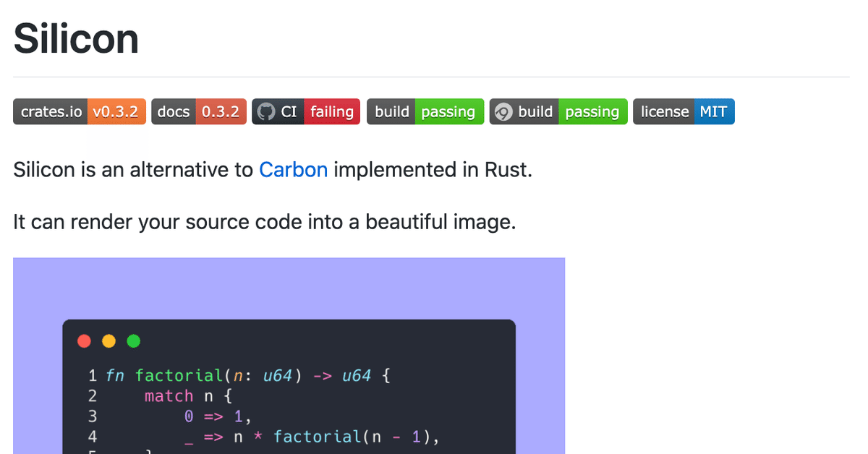The image size is (868, 454).
Task: Open the docs 0.3.2 badge
Action: point(199,112)
